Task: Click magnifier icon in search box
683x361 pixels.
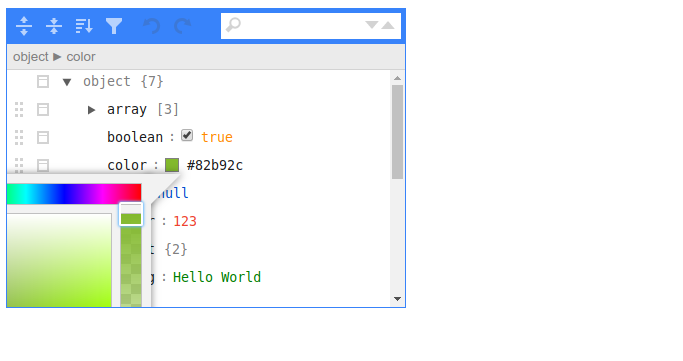Action: pyautogui.click(x=233, y=25)
